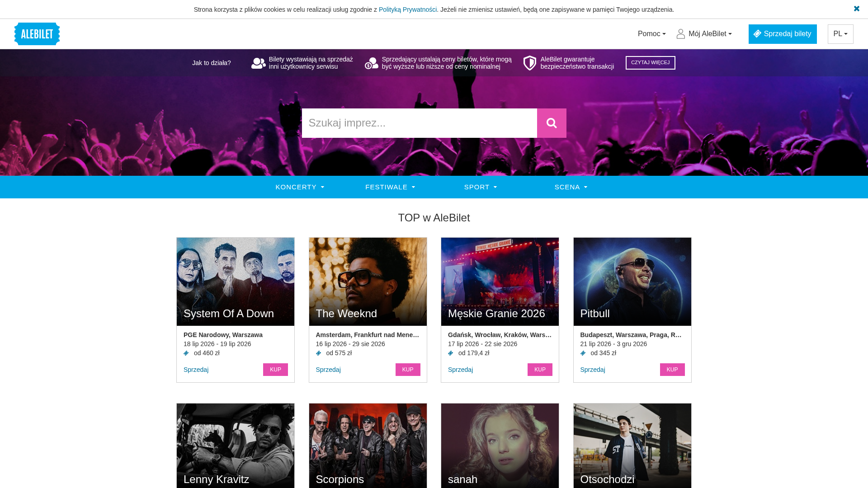Click Sprzedaj link under System Of A Down
The image size is (868, 488).
[196, 370]
